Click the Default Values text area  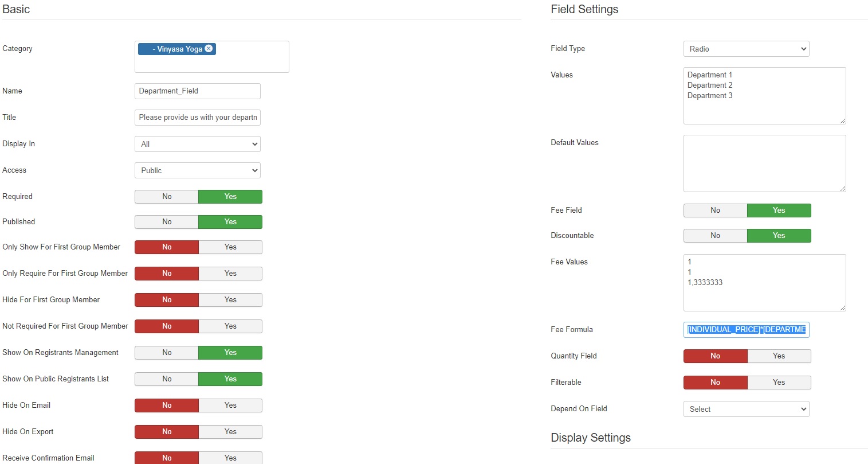point(764,163)
